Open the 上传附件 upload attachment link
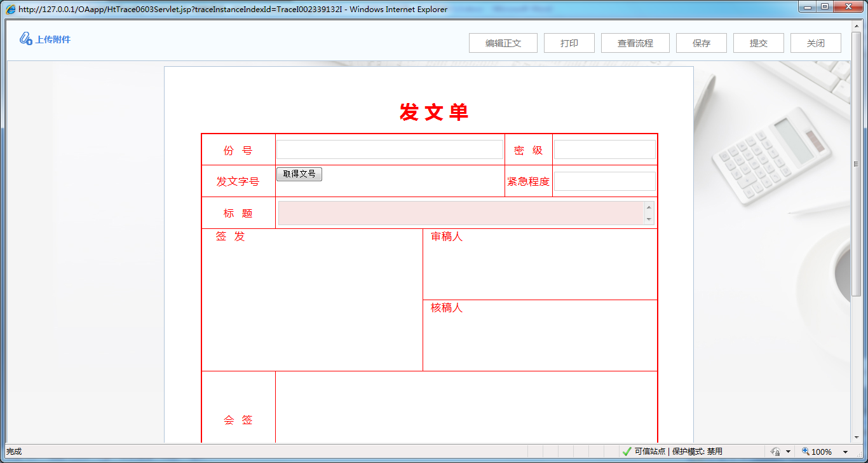This screenshot has width=868, height=463. pyautogui.click(x=53, y=39)
